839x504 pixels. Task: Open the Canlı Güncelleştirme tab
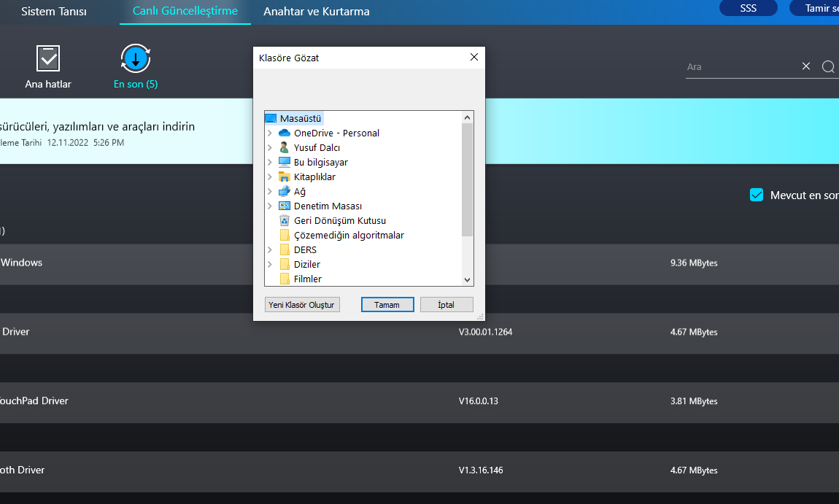(185, 11)
